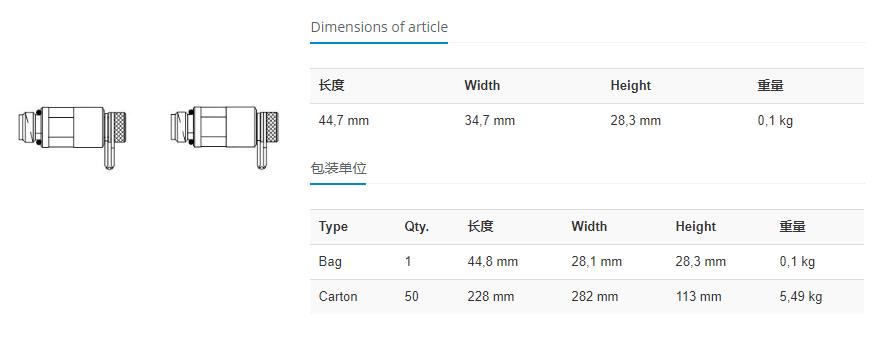
Task: Click the Type column header
Action: click(333, 227)
